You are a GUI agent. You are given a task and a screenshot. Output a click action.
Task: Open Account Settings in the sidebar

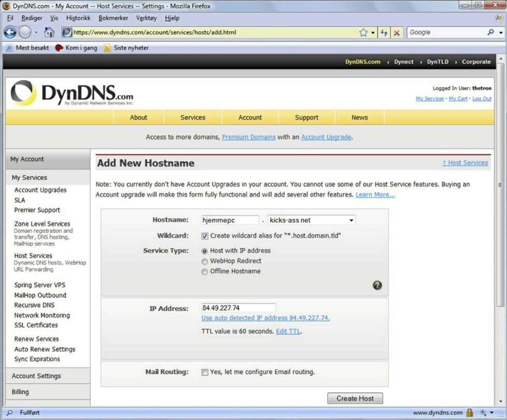tap(48, 376)
